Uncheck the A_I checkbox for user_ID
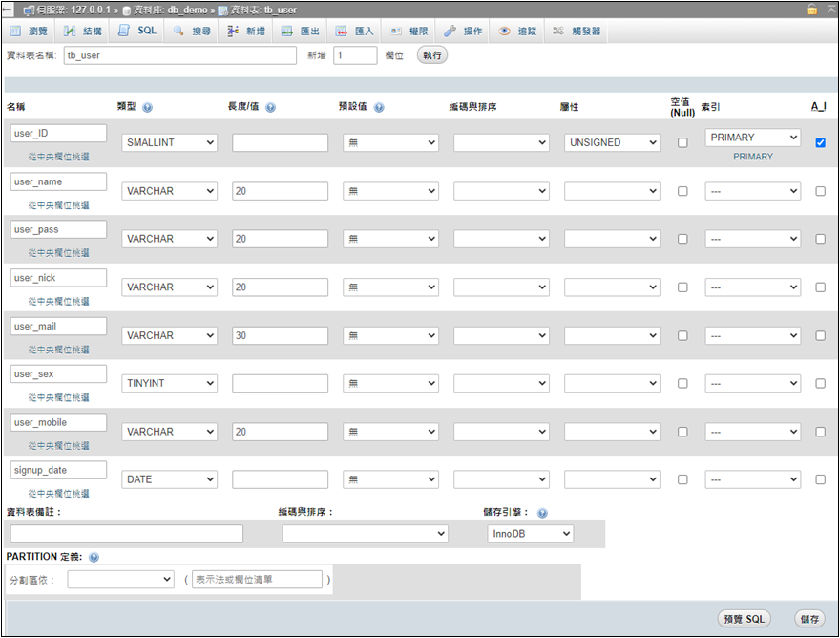This screenshot has height=638, width=840. click(820, 142)
